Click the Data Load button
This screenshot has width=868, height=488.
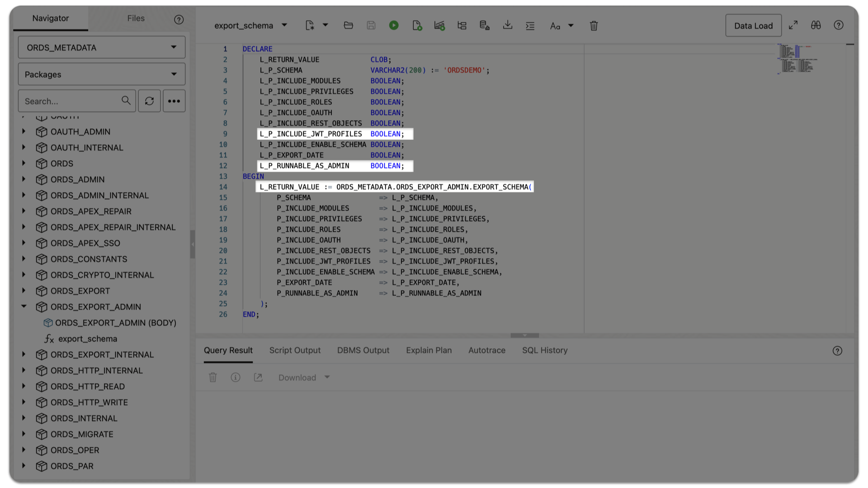tap(753, 25)
